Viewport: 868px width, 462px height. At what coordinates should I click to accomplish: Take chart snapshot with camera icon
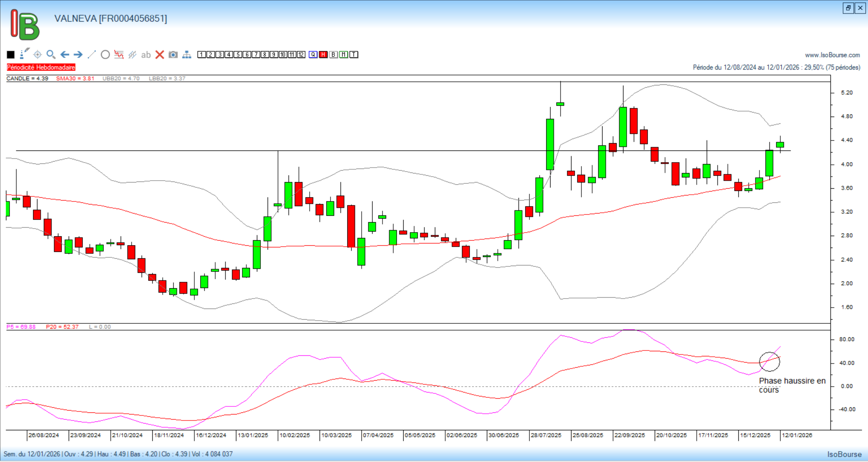[173, 55]
